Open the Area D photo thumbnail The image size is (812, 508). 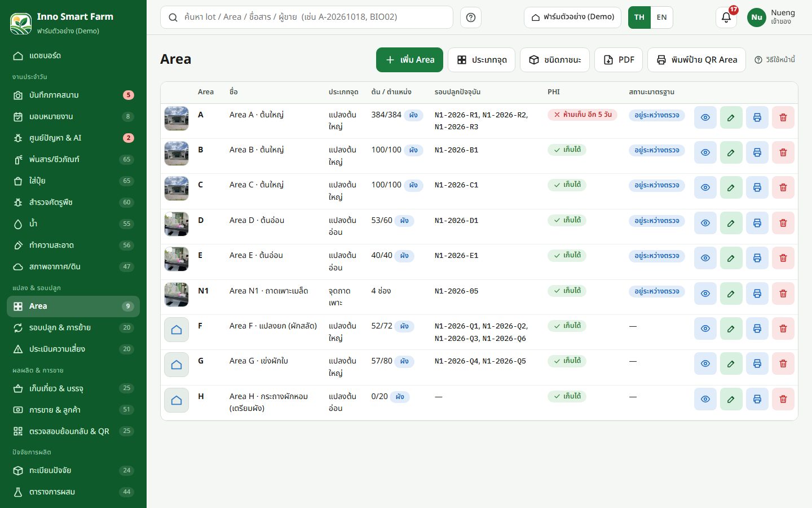176,224
